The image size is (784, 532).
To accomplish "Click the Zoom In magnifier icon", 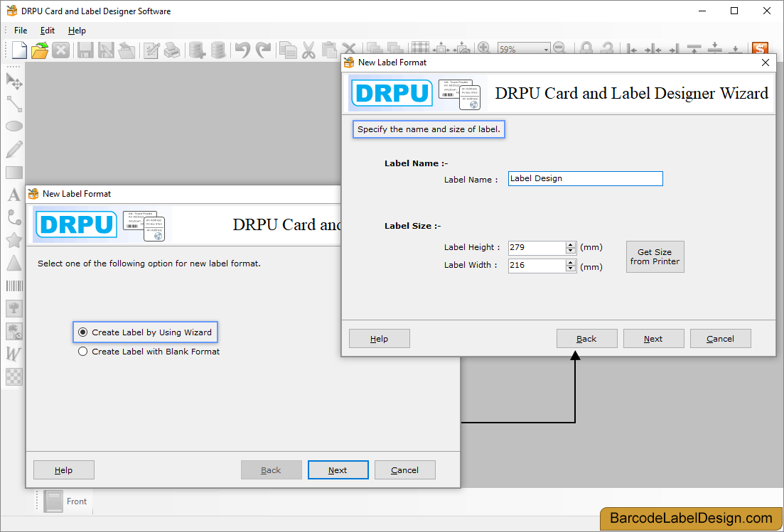I will [483, 48].
